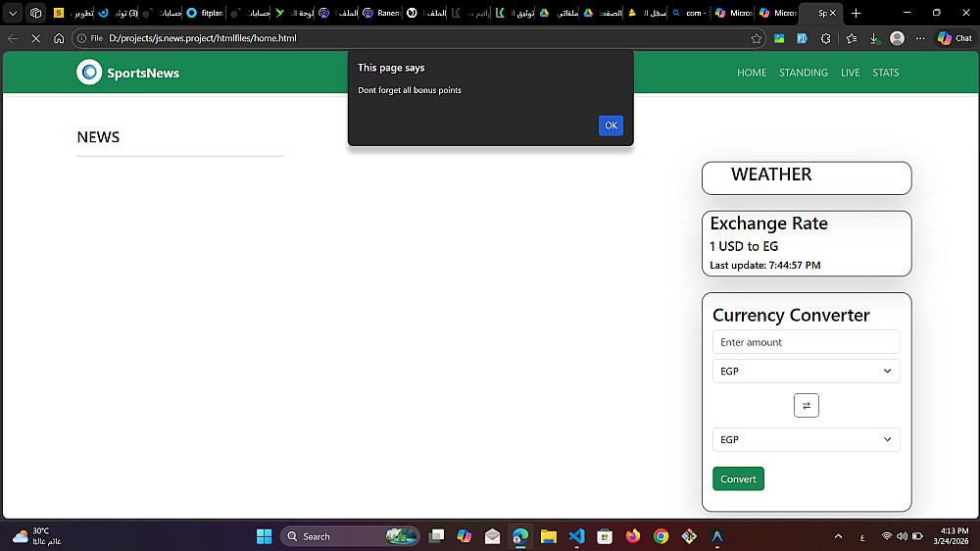This screenshot has width=980, height=551.
Task: Click the WEATHER card heading
Action: pyautogui.click(x=771, y=175)
